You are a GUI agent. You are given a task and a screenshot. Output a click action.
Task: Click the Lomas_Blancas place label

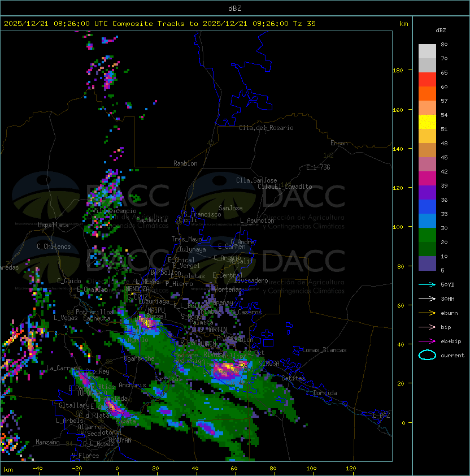point(324,350)
